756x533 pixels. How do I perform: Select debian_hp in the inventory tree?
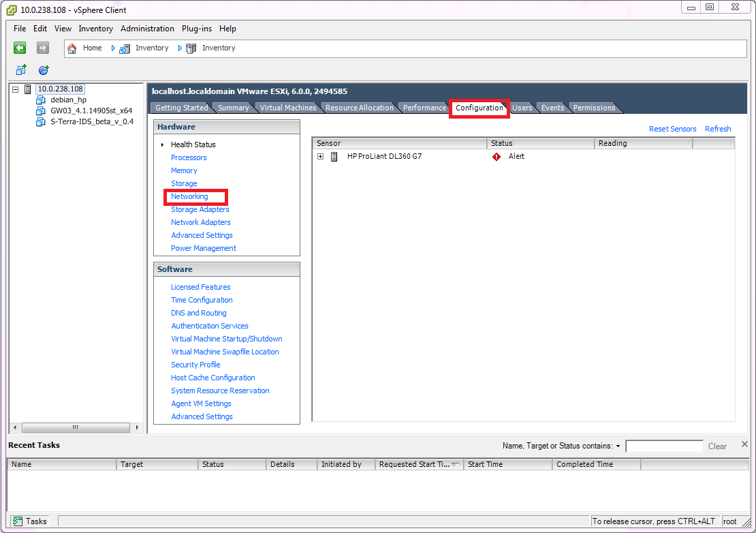pyautogui.click(x=69, y=100)
